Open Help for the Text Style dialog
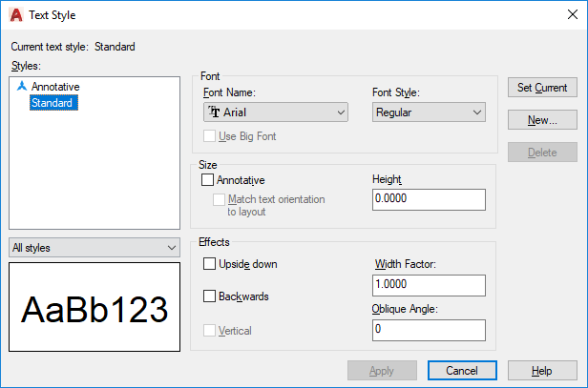Viewport: 588px width, 388px height. (542, 371)
